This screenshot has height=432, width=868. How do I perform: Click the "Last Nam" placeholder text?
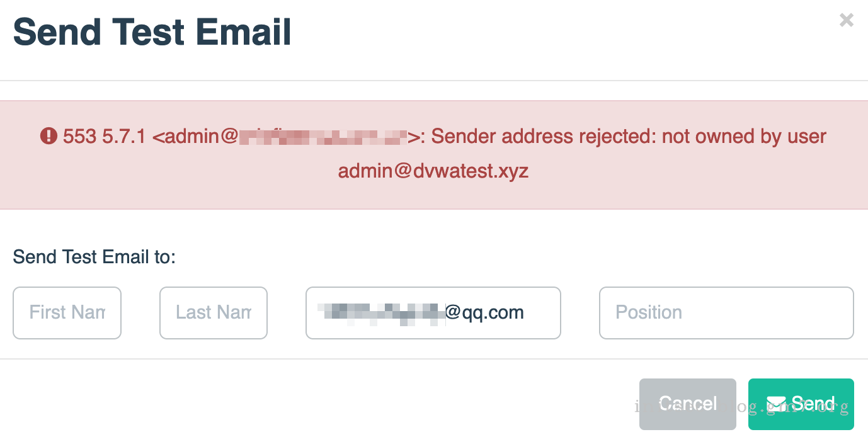tap(214, 313)
